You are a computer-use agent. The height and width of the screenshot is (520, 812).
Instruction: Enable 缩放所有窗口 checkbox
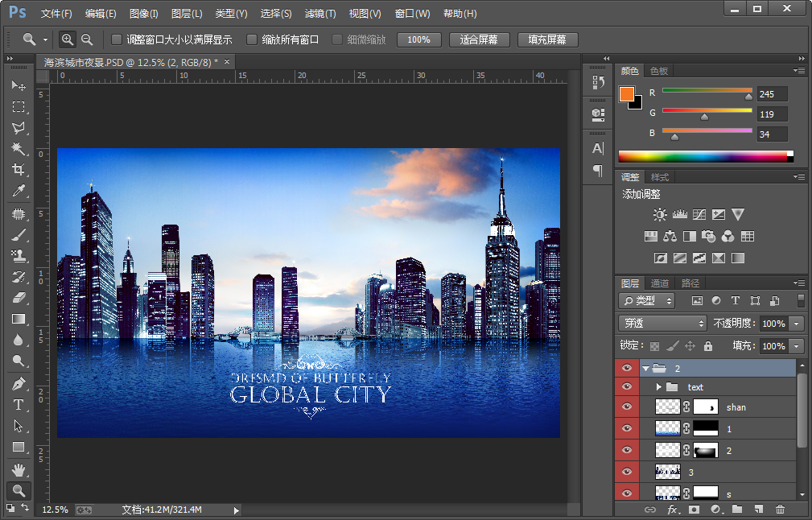[x=252, y=39]
